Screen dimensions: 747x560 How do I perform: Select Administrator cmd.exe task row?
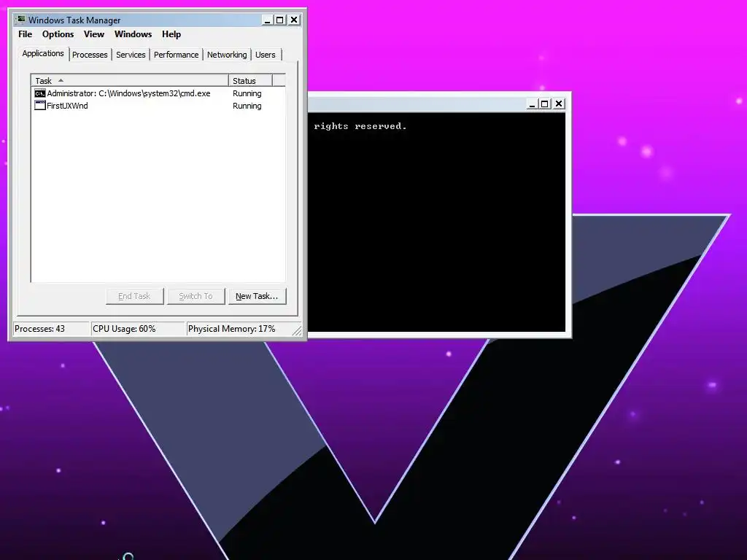tap(158, 93)
